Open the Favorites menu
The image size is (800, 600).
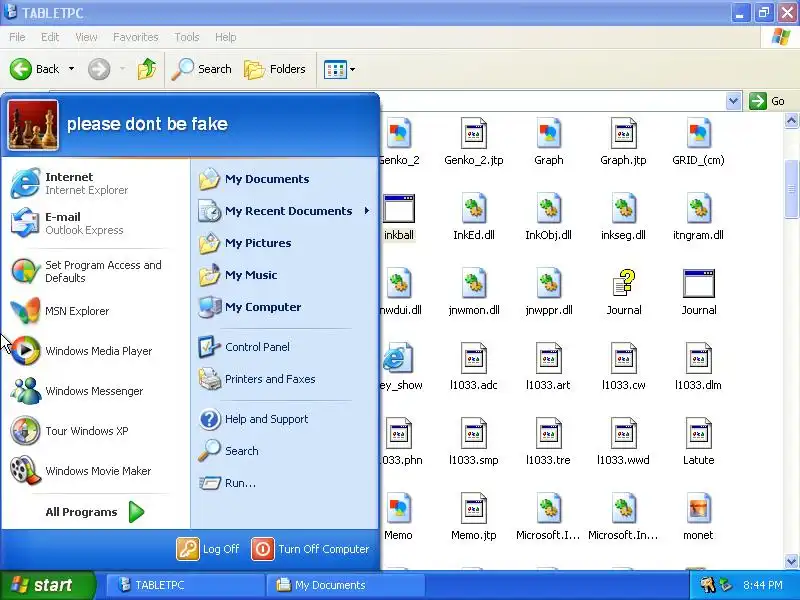pos(135,37)
